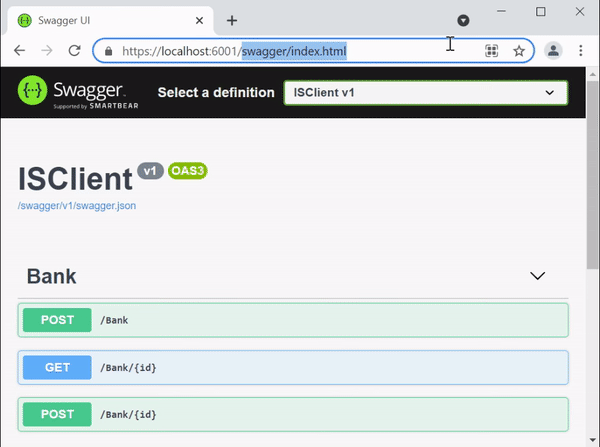Reload the Swagger UI page
The height and width of the screenshot is (447, 600).
(x=74, y=51)
